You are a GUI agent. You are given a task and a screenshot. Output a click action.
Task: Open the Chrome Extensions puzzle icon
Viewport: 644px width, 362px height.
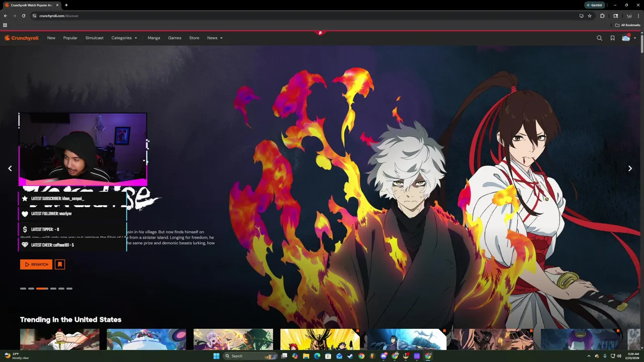pos(602,16)
